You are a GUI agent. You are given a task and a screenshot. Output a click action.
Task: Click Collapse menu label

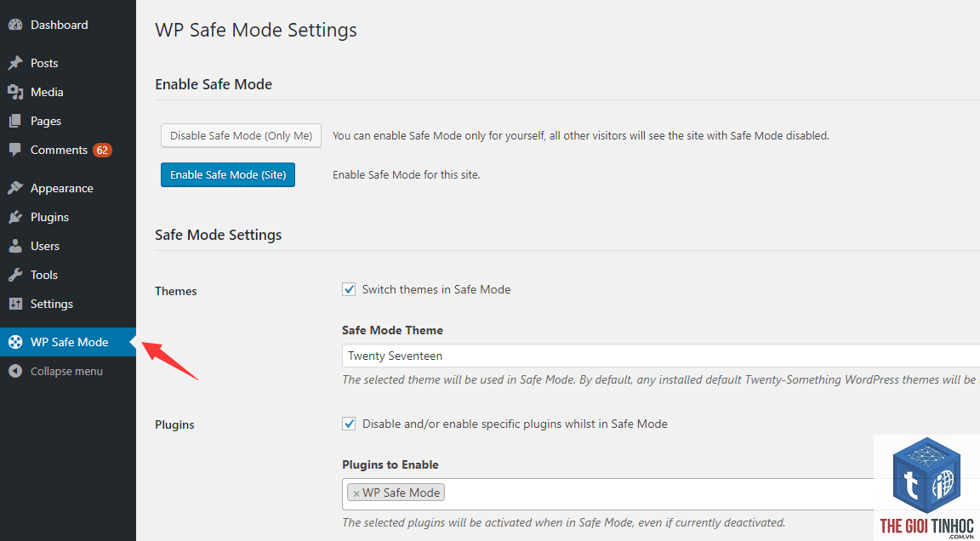tap(66, 371)
